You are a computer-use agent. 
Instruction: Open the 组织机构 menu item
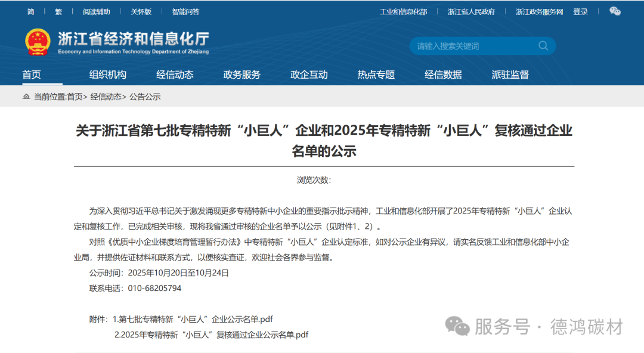(108, 75)
